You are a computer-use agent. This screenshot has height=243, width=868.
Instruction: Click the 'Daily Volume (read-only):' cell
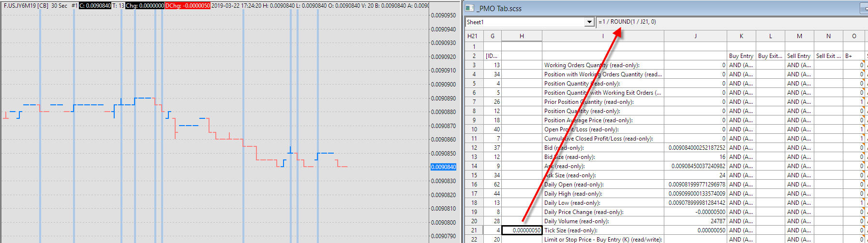pos(603,221)
